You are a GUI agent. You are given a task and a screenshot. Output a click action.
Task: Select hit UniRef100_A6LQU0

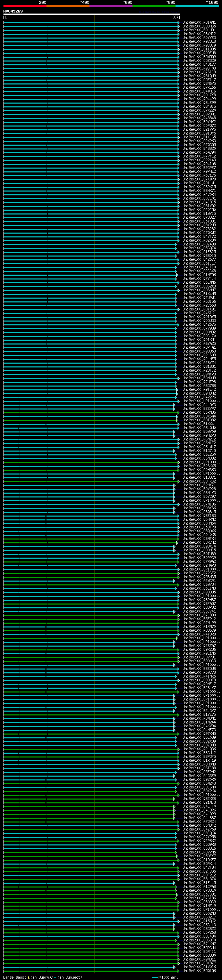click(199, 428)
